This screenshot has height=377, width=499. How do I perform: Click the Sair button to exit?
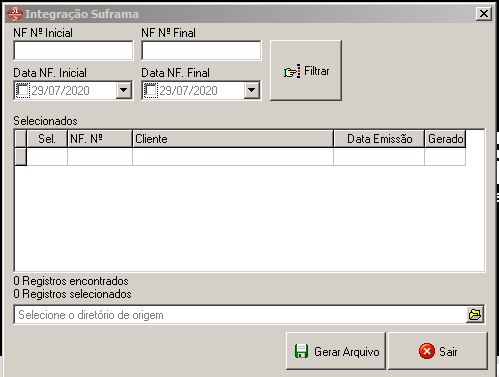tap(438, 351)
